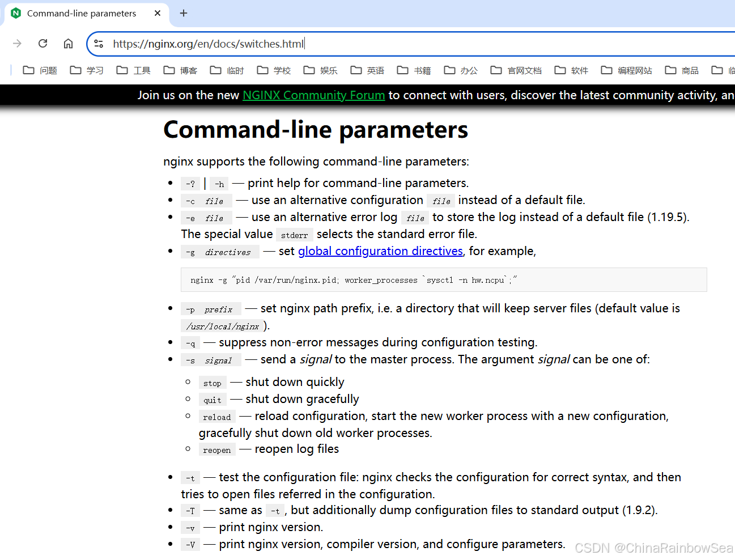
Task: Expand the 学习 bookmarks folder
Action: [x=87, y=70]
